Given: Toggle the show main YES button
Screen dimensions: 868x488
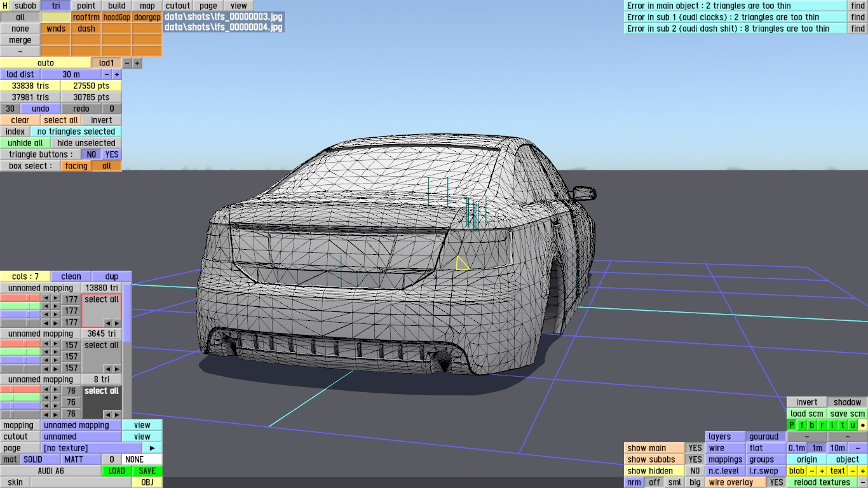Looking at the screenshot, I should 695,448.
